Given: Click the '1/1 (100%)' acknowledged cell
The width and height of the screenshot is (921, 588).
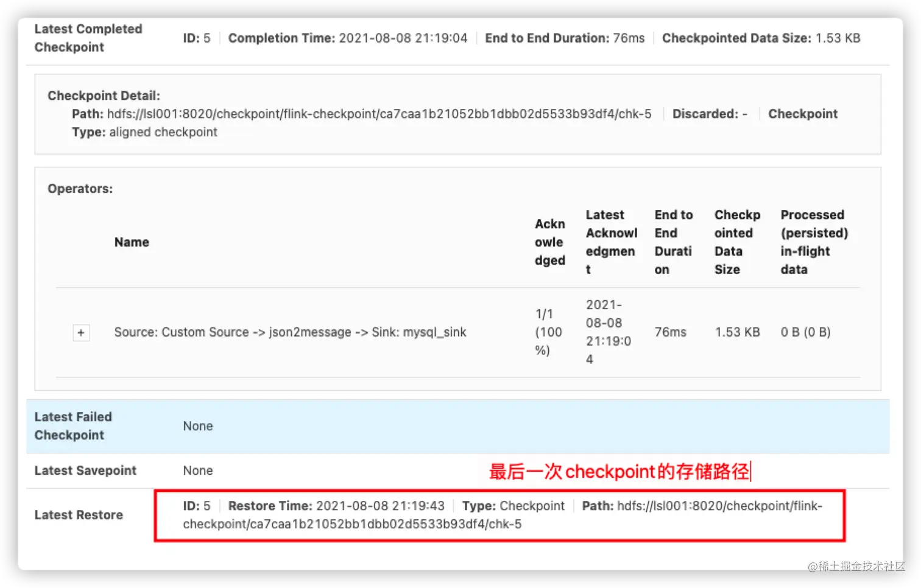Looking at the screenshot, I should click(548, 332).
